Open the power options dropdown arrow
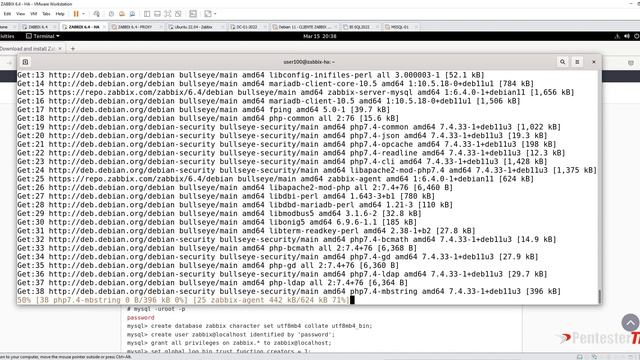Screen dimensions: 640x360 pyautogui.click(x=84, y=13)
